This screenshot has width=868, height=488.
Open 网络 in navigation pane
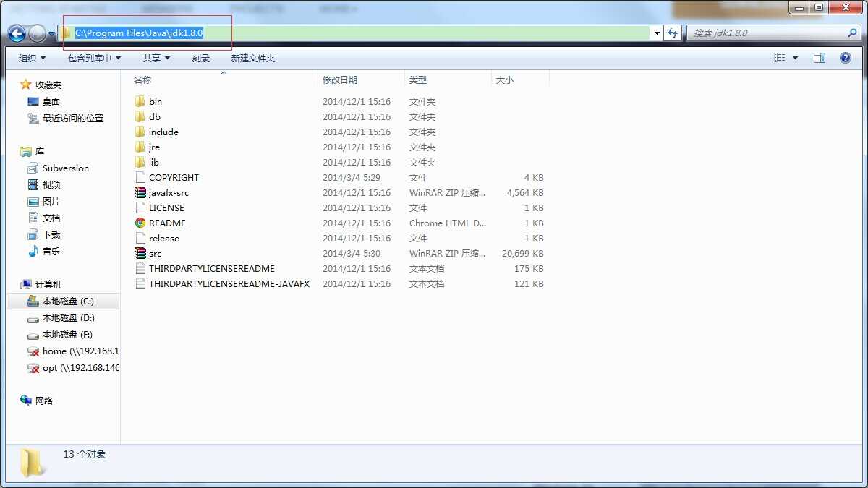tap(44, 401)
